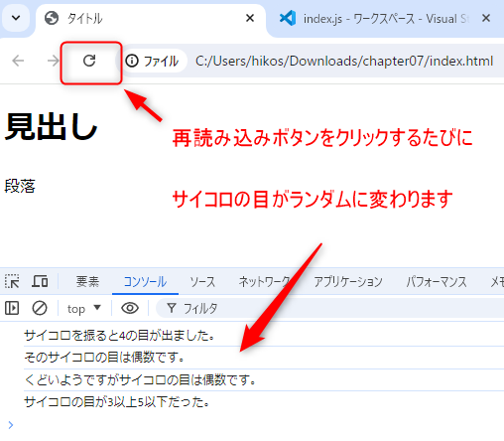Image resolution: width=504 pixels, height=441 pixels.
Task: Select the タイトル browser tab
Action: click(x=151, y=19)
